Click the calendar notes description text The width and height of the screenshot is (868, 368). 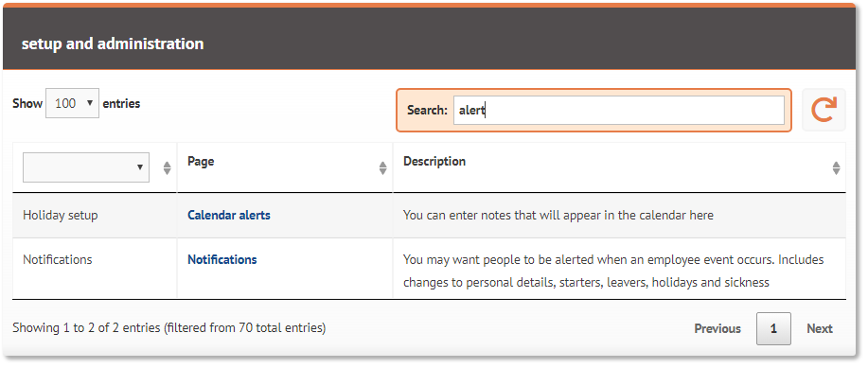(558, 216)
